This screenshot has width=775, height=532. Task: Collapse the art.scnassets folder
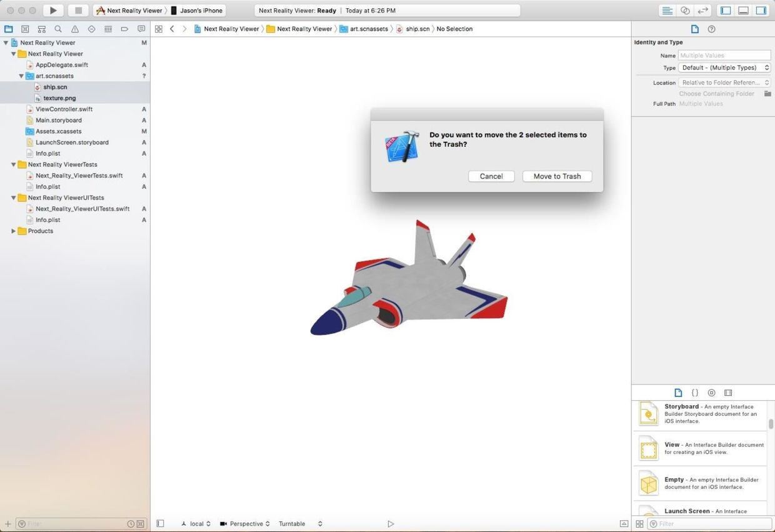(21, 76)
